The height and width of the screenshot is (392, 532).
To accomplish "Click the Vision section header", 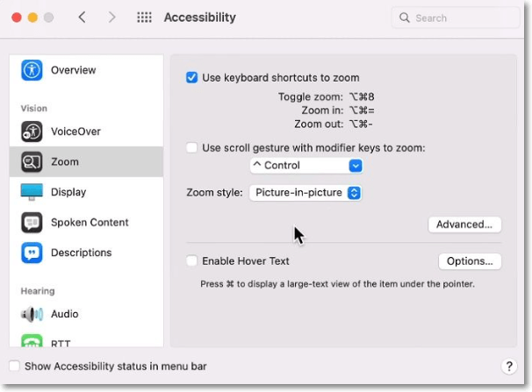I will tap(34, 109).
